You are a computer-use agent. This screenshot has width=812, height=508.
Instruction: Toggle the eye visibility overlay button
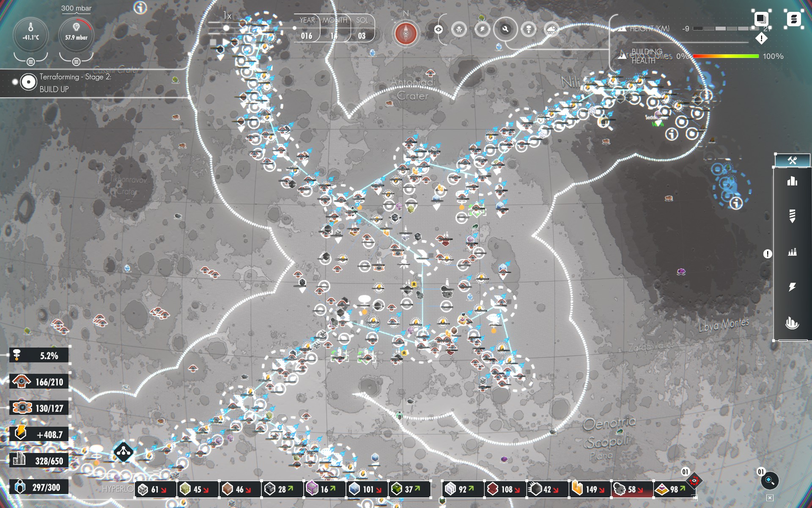(439, 29)
